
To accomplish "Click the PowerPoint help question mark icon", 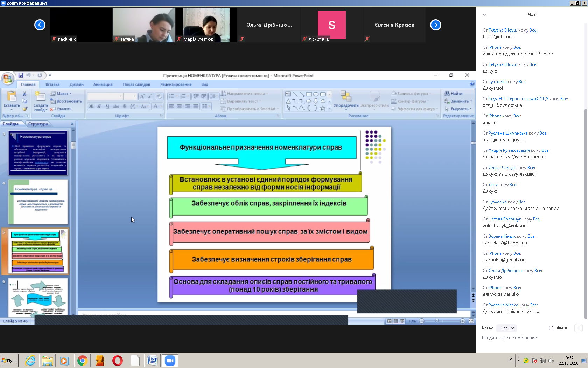I will pos(472,84).
